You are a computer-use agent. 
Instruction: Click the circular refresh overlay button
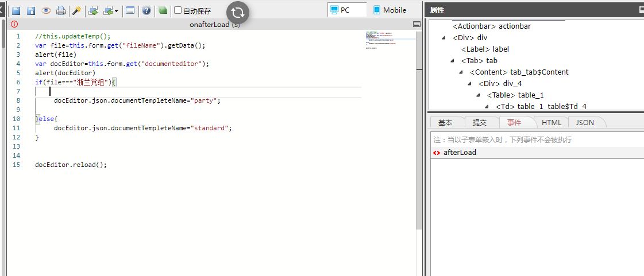point(238,12)
